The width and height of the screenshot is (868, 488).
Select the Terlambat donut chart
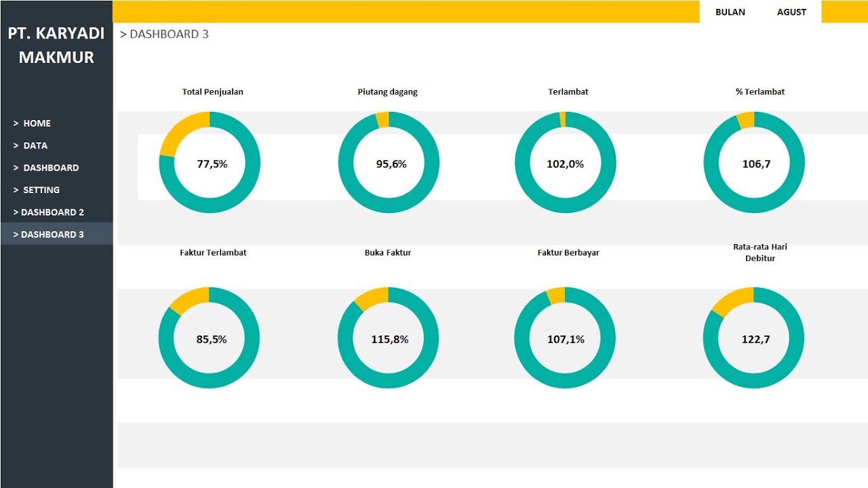click(x=566, y=163)
